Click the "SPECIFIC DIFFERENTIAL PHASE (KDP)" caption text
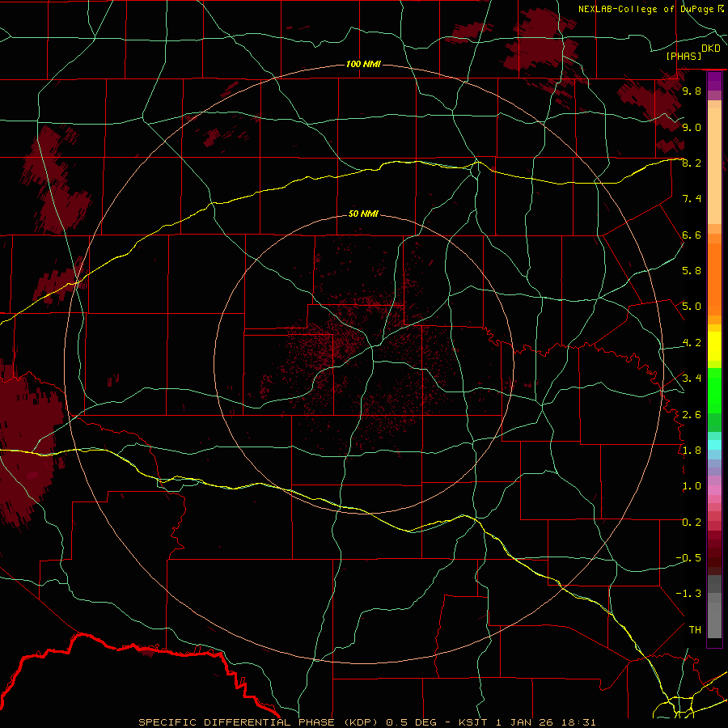 (x=260, y=722)
